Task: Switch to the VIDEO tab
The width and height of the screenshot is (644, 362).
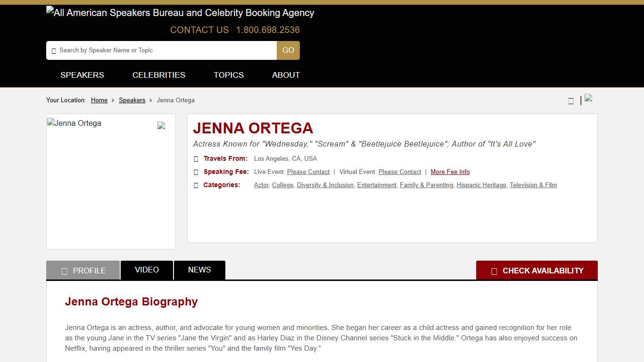Action: tap(147, 270)
